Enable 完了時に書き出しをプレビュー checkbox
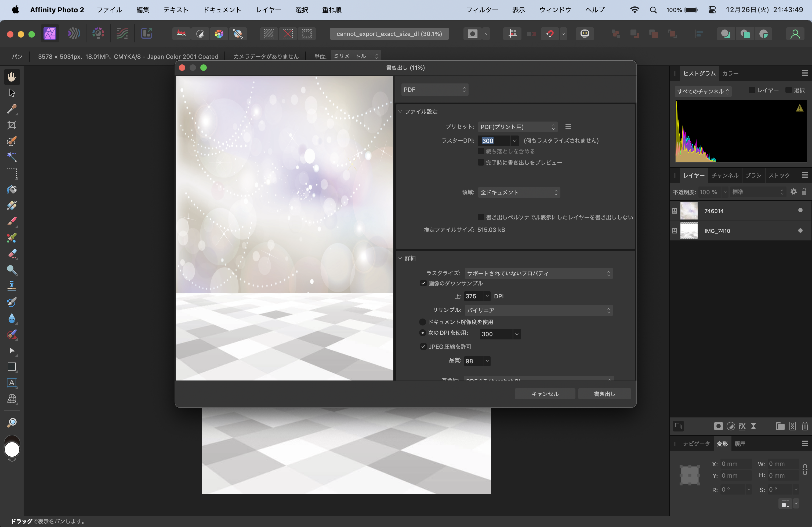This screenshot has height=527, width=812. coord(481,162)
